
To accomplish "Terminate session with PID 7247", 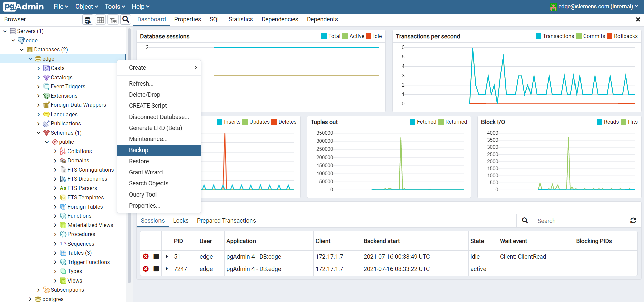I will point(146,269).
